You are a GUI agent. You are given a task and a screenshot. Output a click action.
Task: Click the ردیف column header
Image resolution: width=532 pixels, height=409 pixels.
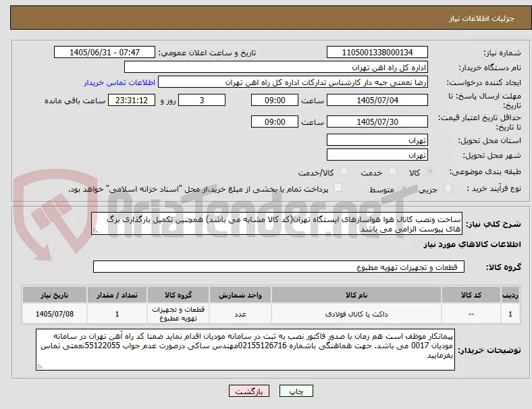point(510,295)
